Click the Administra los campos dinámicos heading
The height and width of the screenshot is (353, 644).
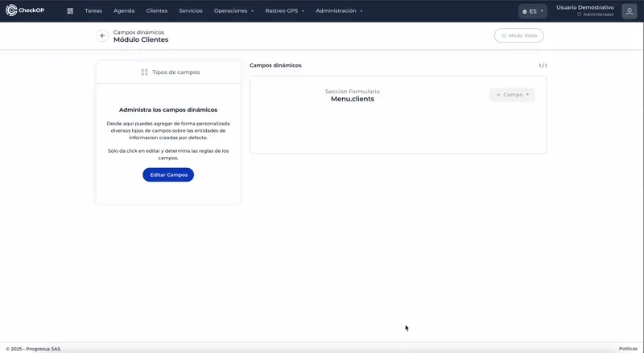(x=168, y=110)
